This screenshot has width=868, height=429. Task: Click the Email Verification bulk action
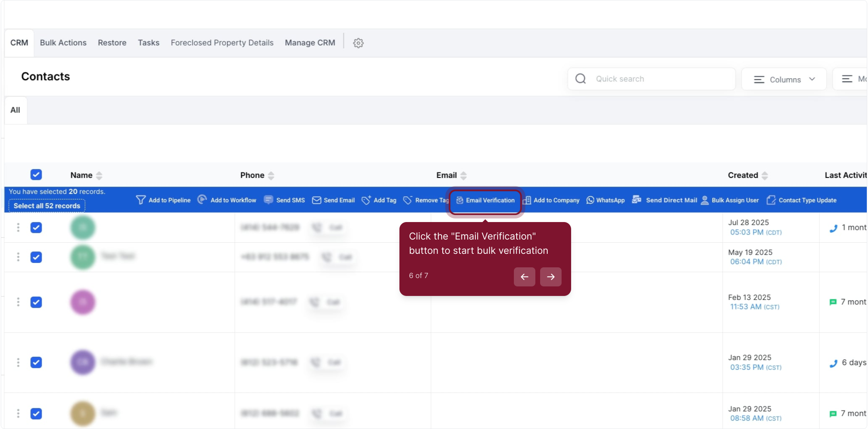[x=485, y=200]
